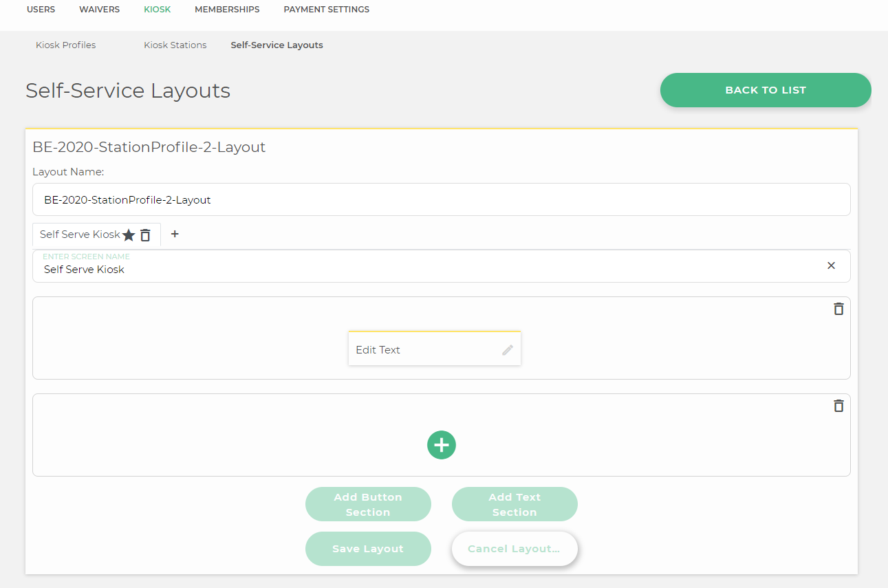The height and width of the screenshot is (588, 888).
Task: Click the star icon on Self Serve Kiosk tab
Action: click(x=129, y=235)
